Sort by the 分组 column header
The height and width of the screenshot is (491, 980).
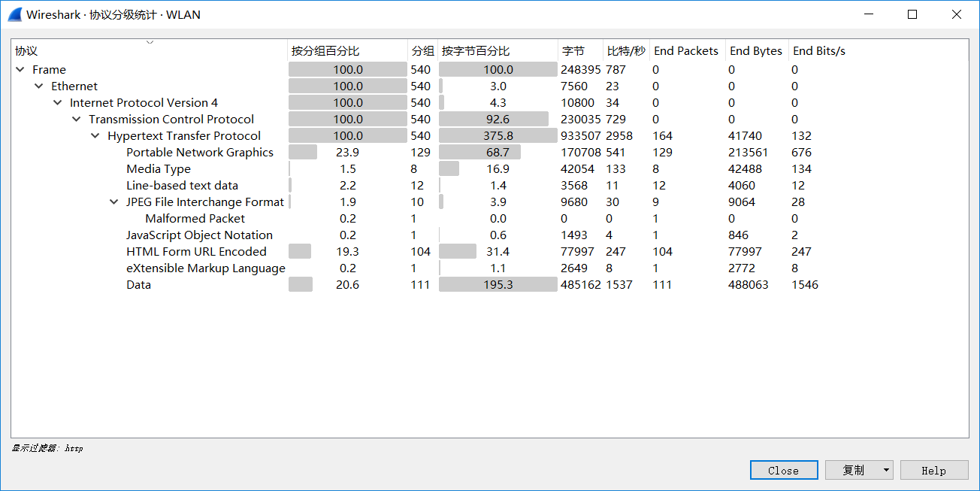pos(423,51)
